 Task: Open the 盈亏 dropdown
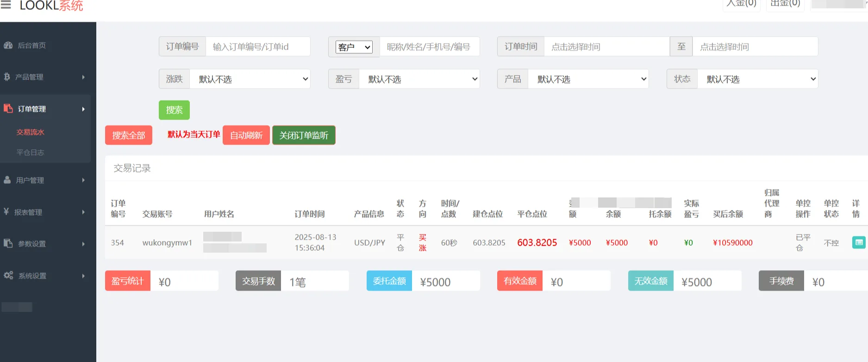[x=419, y=79]
